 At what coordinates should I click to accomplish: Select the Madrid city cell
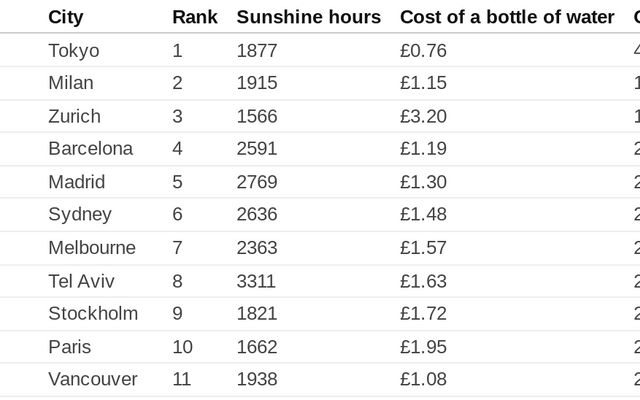click(x=76, y=182)
